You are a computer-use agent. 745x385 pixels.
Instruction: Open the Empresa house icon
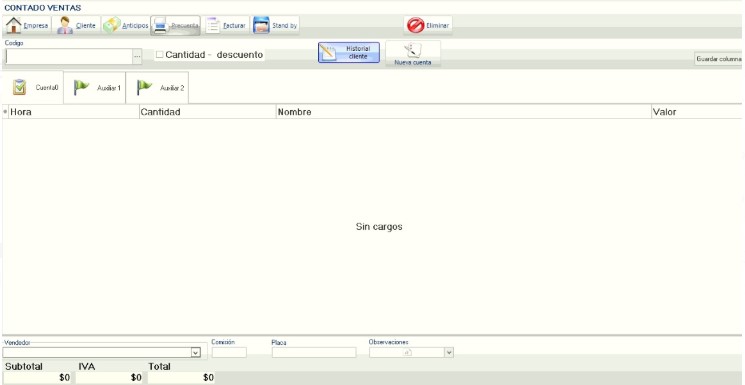click(x=13, y=25)
